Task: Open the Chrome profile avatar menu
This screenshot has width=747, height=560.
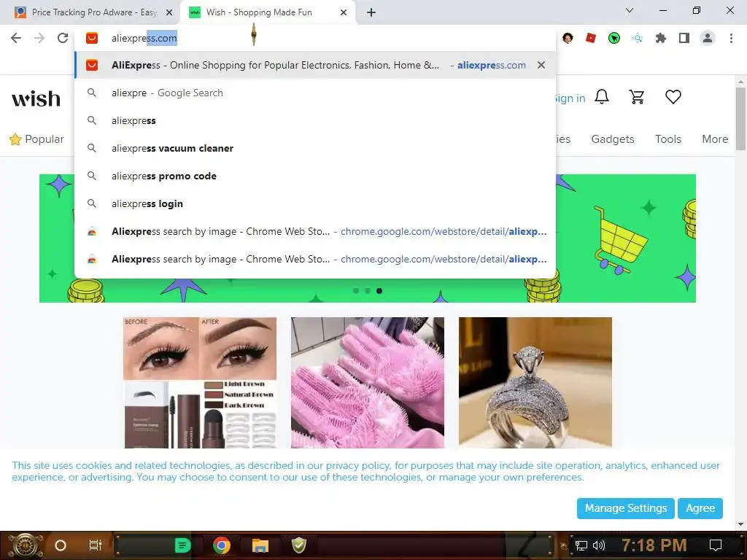Action: (708, 38)
